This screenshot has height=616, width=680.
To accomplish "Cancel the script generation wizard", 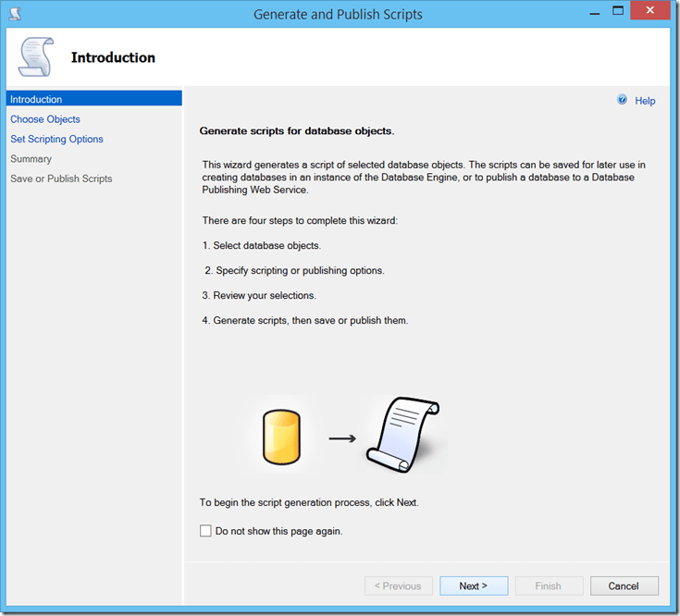I will click(623, 585).
